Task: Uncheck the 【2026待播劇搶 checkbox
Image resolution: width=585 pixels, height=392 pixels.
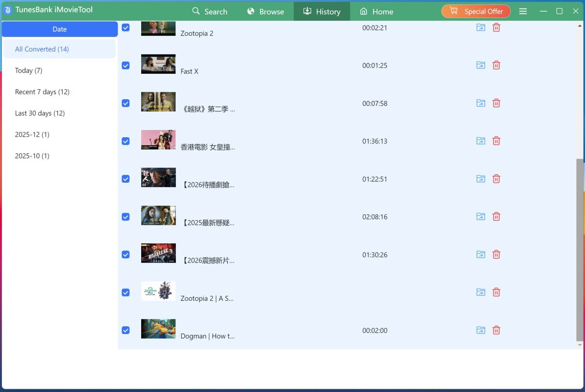Action: 126,179
